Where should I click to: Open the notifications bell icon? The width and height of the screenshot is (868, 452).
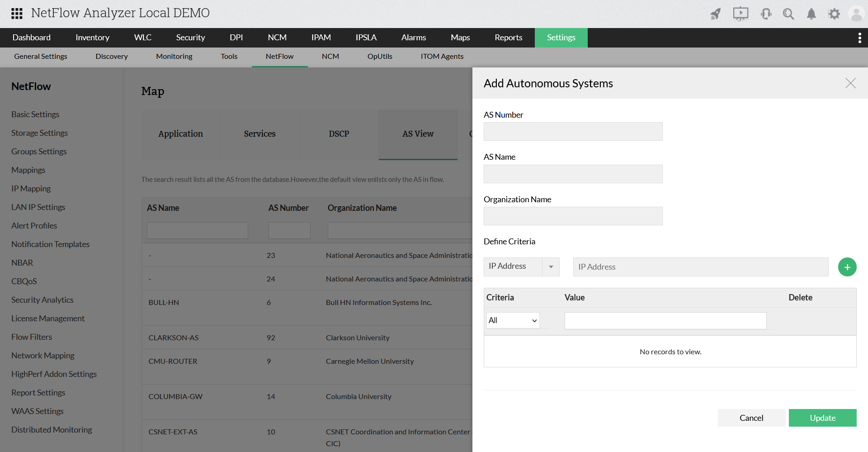811,14
